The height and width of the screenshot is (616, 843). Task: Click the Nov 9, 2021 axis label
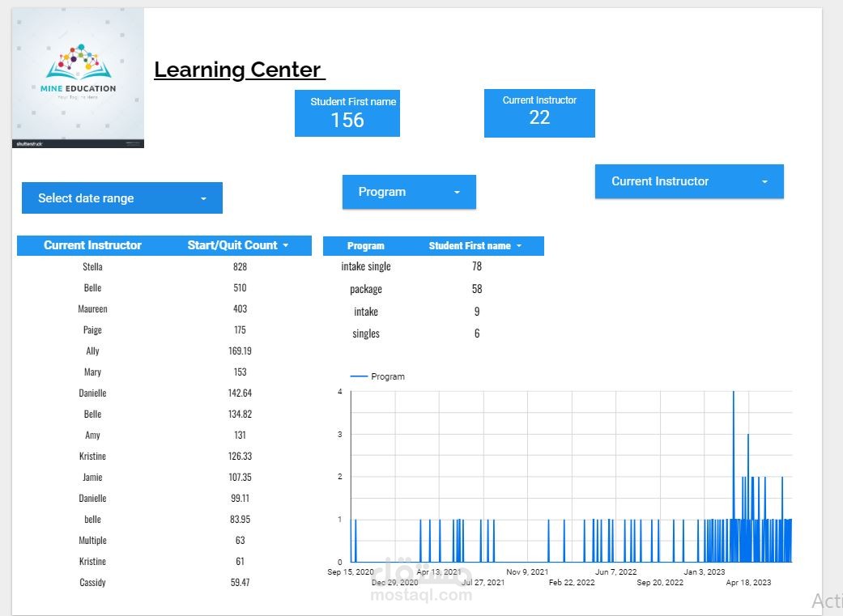tap(527, 572)
